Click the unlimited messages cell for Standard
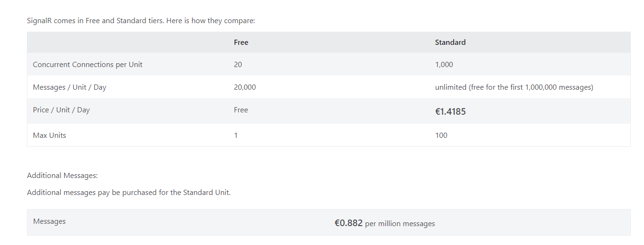This screenshot has width=644, height=245. click(x=514, y=87)
